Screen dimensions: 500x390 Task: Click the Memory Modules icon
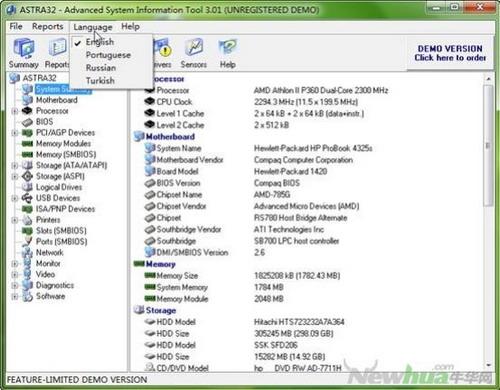coord(27,144)
